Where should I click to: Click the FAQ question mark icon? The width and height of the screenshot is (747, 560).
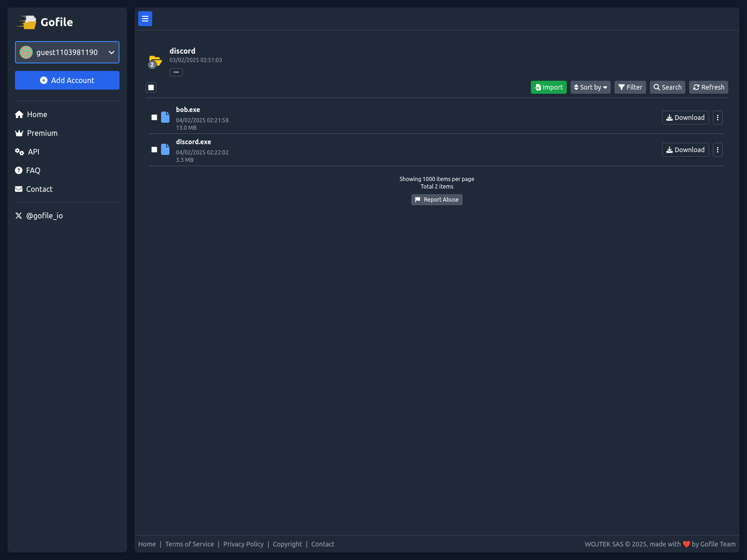19,170
